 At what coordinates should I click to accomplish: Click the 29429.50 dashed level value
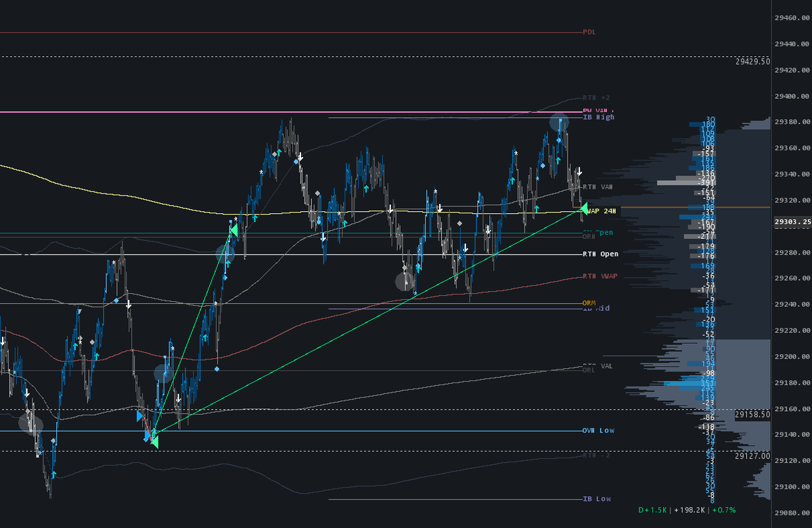tap(753, 61)
